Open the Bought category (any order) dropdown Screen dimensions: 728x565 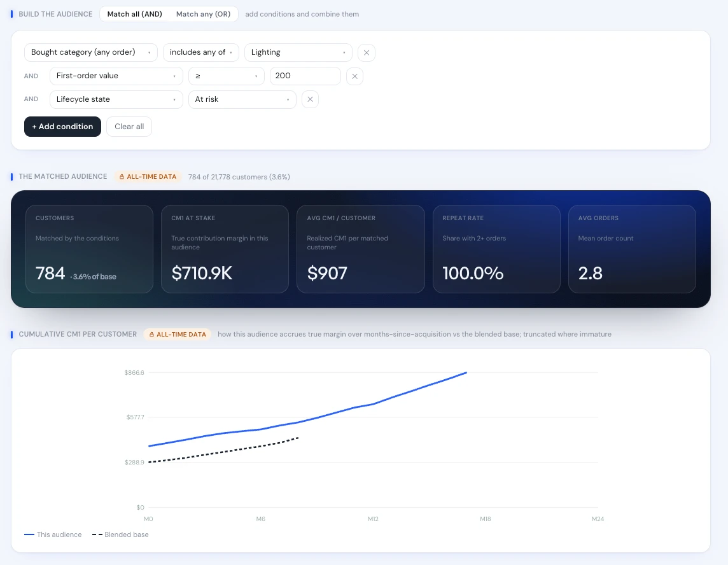[91, 52]
